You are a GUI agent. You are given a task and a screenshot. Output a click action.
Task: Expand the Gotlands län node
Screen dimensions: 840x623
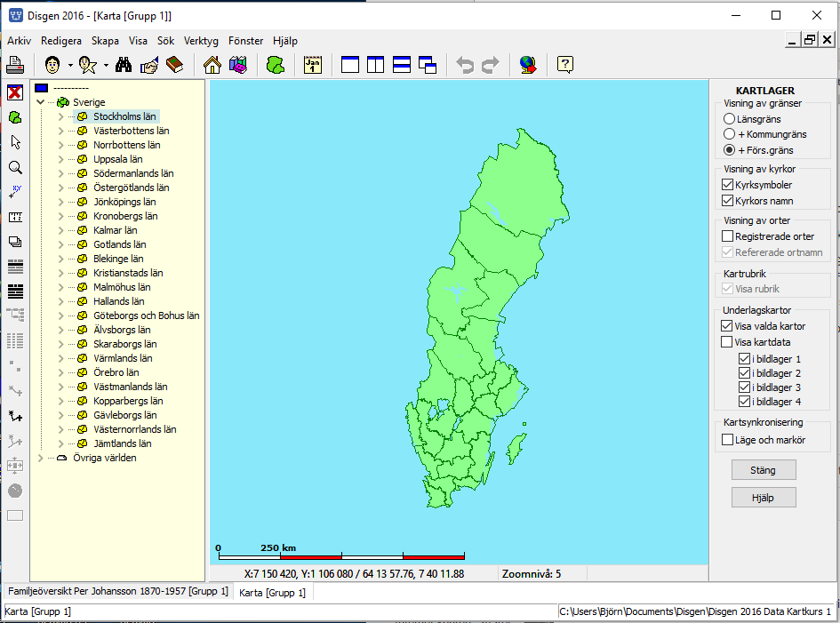point(60,244)
